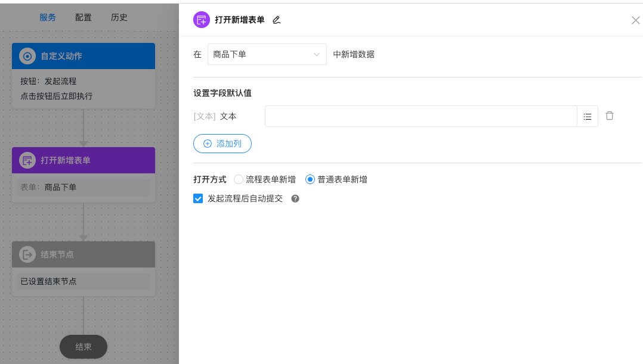Click the 文本 default value input field
Image resolution: width=643 pixels, height=364 pixels.
pyautogui.click(x=421, y=116)
